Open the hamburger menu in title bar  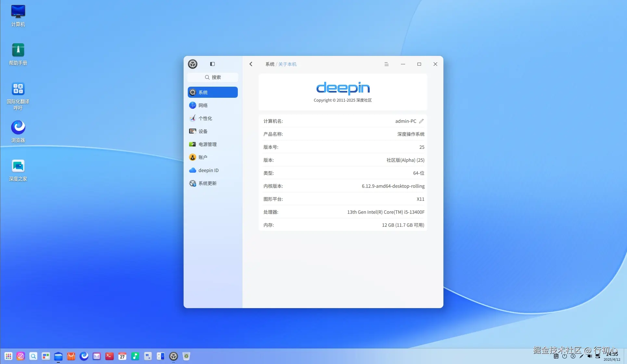[x=386, y=64]
